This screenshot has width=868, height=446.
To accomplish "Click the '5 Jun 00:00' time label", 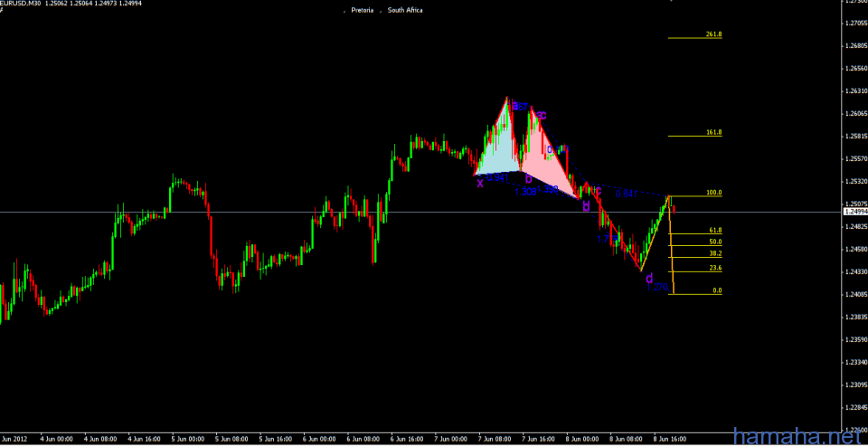I will pyautogui.click(x=188, y=440).
